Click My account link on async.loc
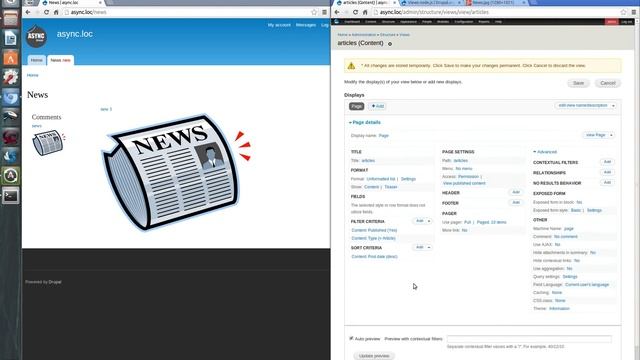The height and width of the screenshot is (360, 640). click(x=279, y=25)
